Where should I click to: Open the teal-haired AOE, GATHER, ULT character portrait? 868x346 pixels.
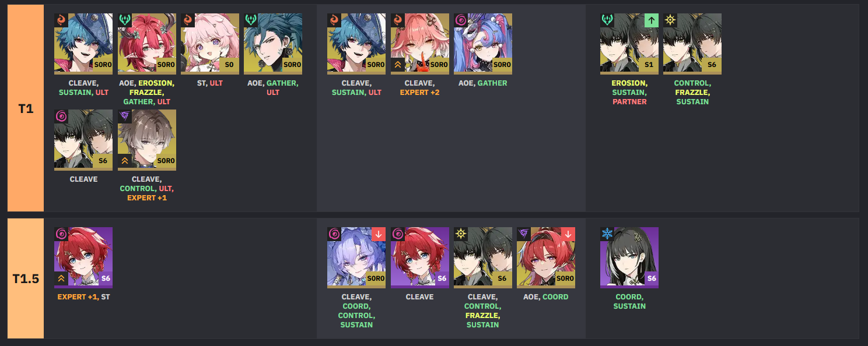(273, 44)
